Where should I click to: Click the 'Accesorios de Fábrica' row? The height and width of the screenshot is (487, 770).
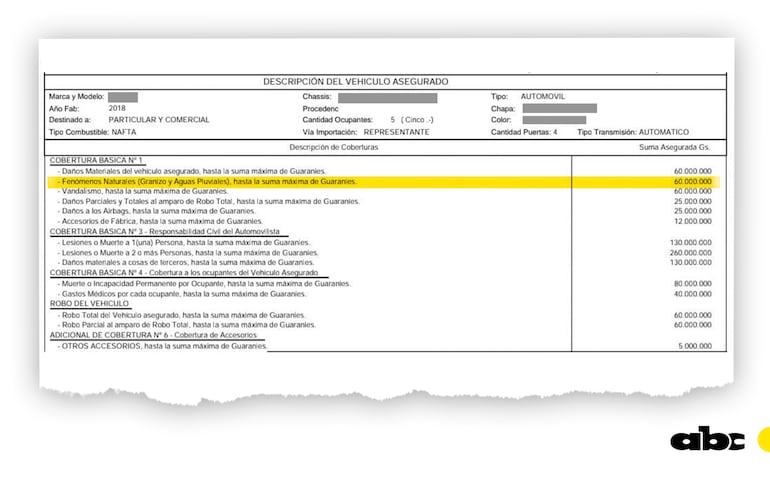pos(160,221)
